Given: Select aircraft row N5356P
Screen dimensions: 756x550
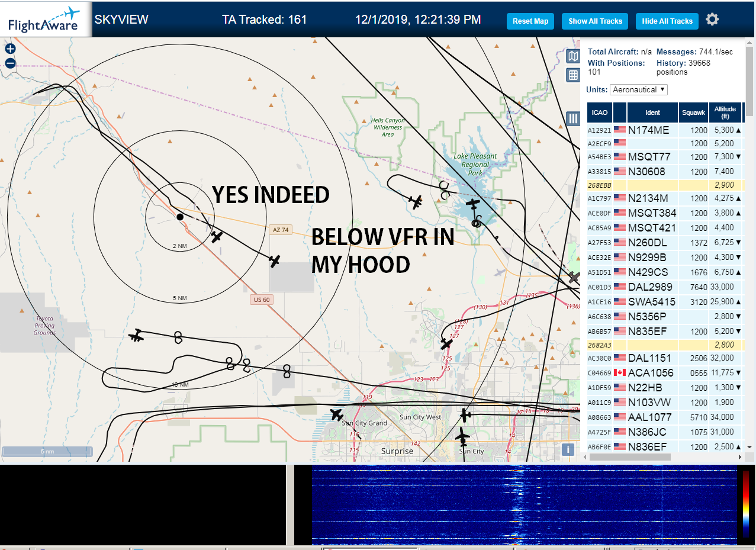Looking at the screenshot, I should coord(664,317).
